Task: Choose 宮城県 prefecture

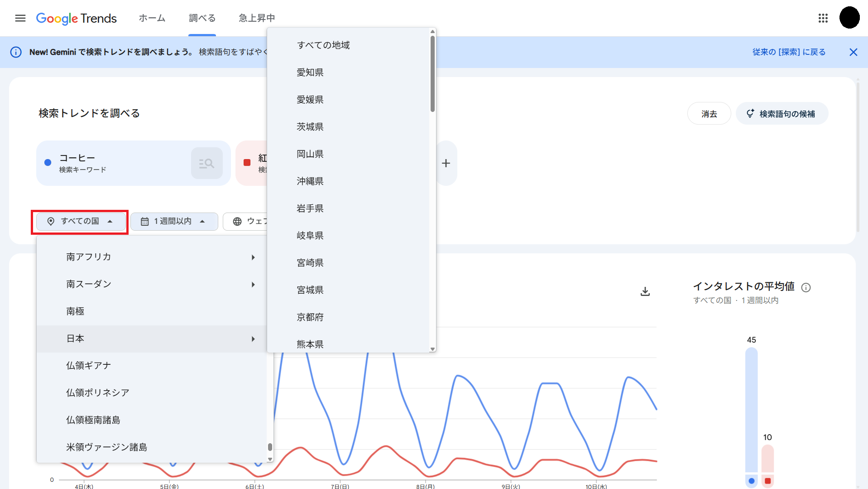Action: (348, 290)
